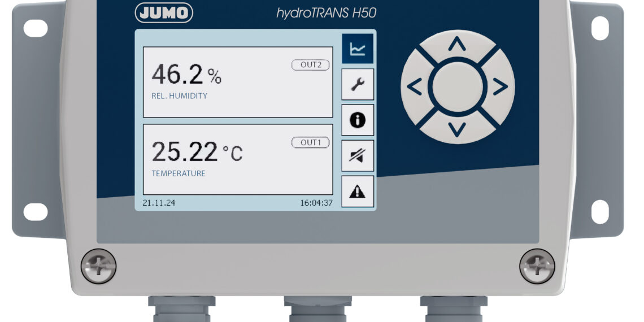The height and width of the screenshot is (322, 644).
Task: Click the time 16:04:37
Action: (x=316, y=203)
